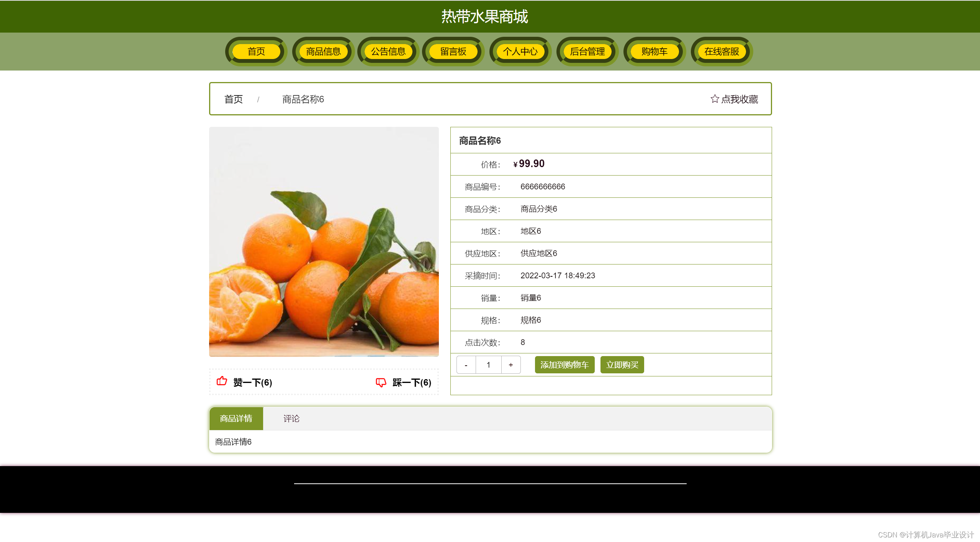Switch to the 评论 tab
Image resolution: width=980 pixels, height=542 pixels.
291,419
